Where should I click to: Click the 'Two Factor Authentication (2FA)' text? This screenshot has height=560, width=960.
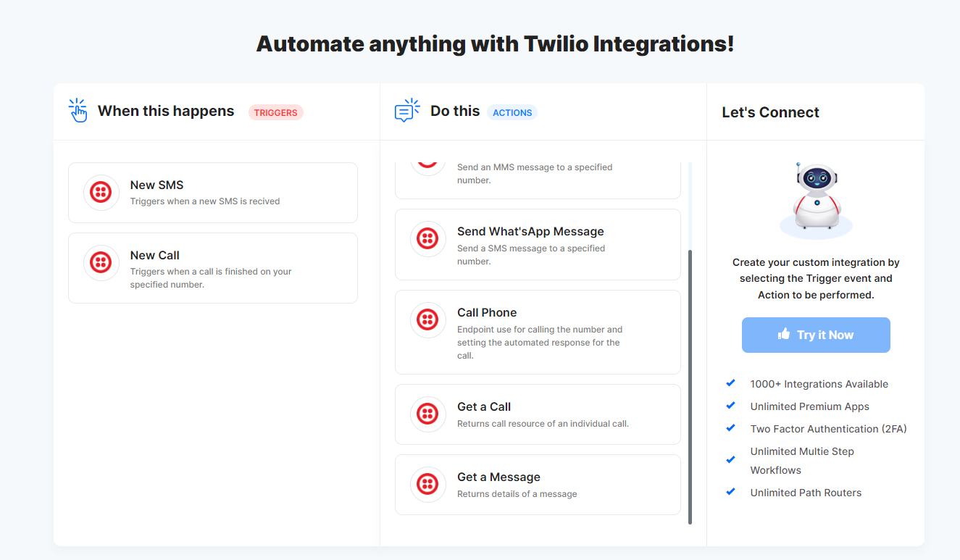[829, 429]
